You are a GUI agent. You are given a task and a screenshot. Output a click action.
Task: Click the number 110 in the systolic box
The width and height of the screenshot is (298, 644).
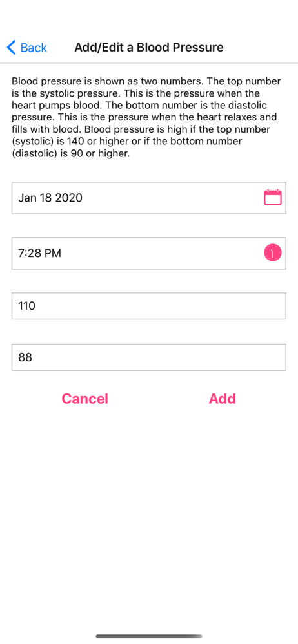click(x=26, y=306)
